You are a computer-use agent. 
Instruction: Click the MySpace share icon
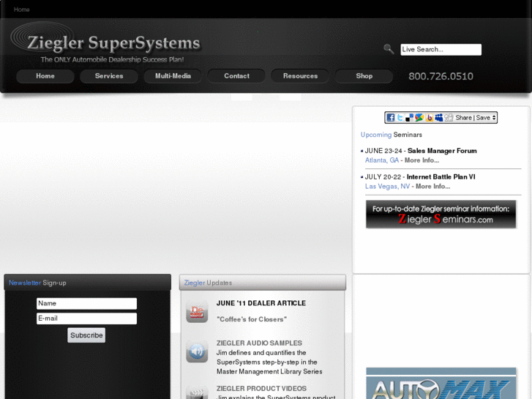click(x=438, y=117)
